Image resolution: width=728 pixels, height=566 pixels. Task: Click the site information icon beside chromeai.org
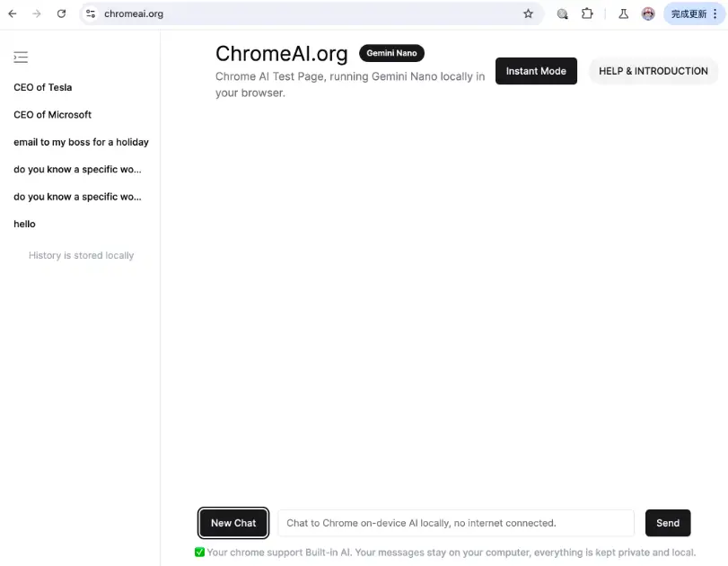point(92,13)
